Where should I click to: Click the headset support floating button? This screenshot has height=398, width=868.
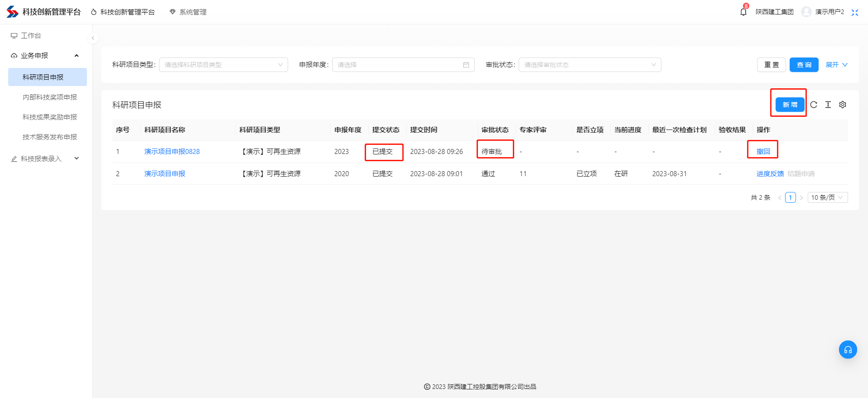(x=848, y=350)
